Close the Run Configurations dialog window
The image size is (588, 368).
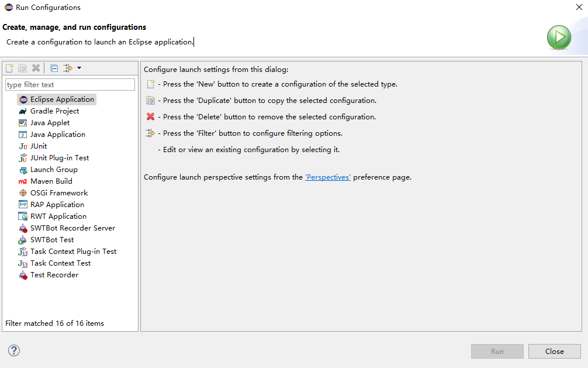579,7
